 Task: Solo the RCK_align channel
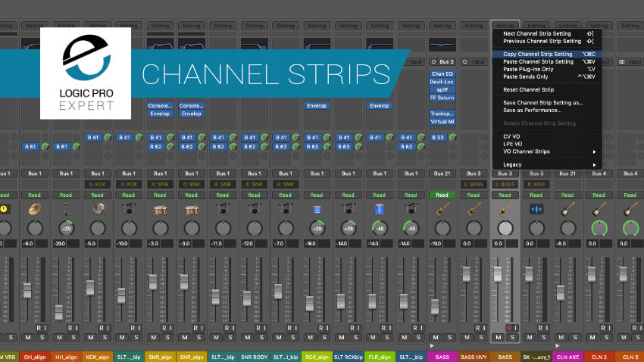pos(324,337)
